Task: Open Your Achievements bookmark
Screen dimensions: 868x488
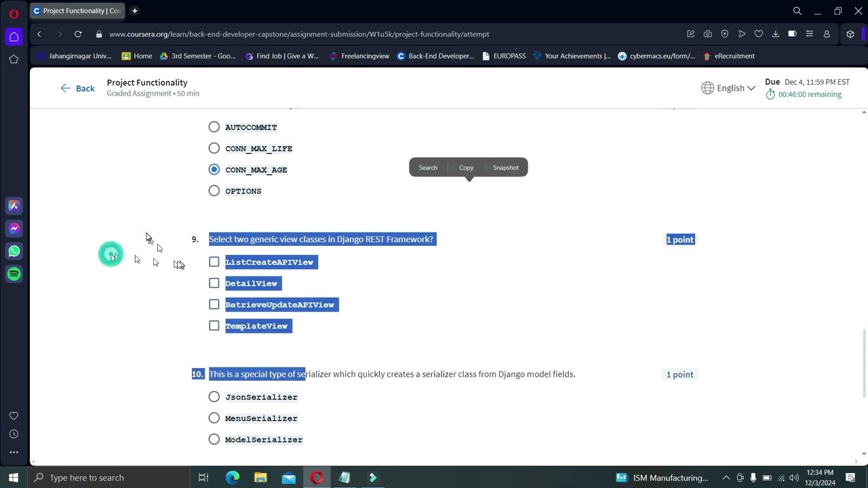Action: coord(572,56)
